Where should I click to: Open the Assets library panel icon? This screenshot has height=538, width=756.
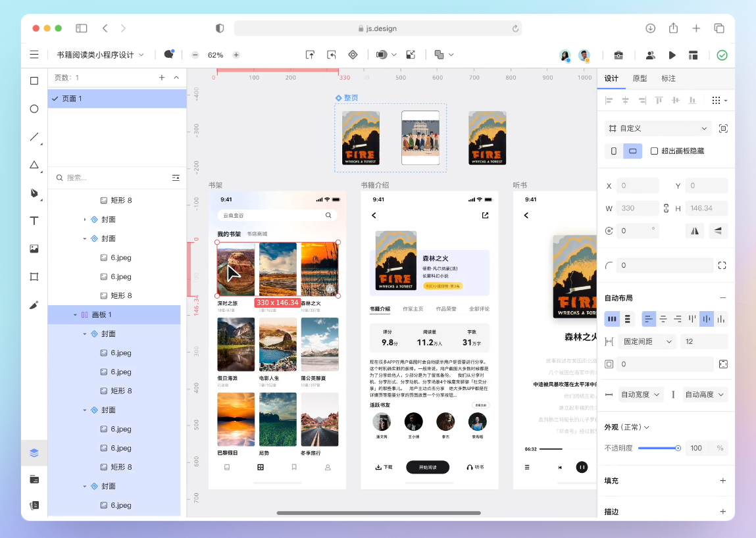[34, 479]
